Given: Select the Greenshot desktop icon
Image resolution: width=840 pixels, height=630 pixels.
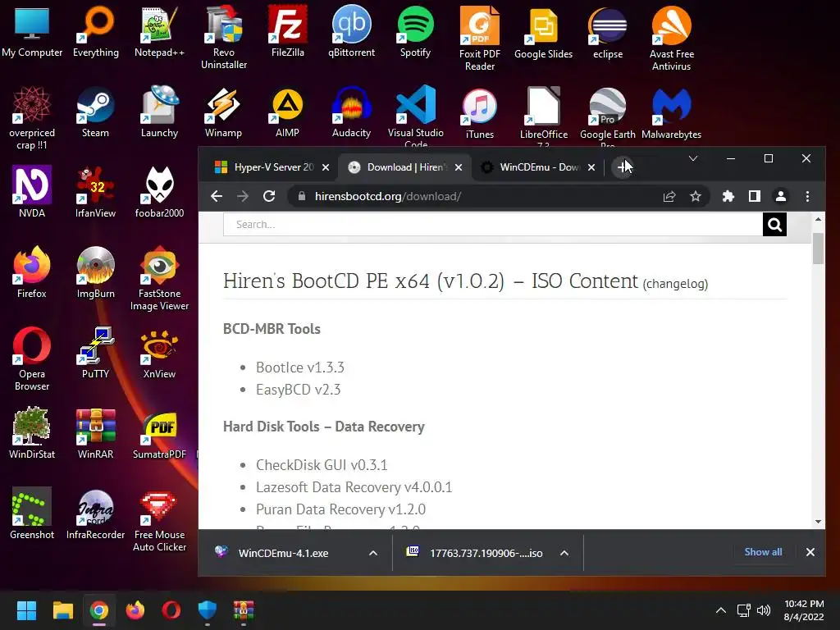Looking at the screenshot, I should [32, 514].
